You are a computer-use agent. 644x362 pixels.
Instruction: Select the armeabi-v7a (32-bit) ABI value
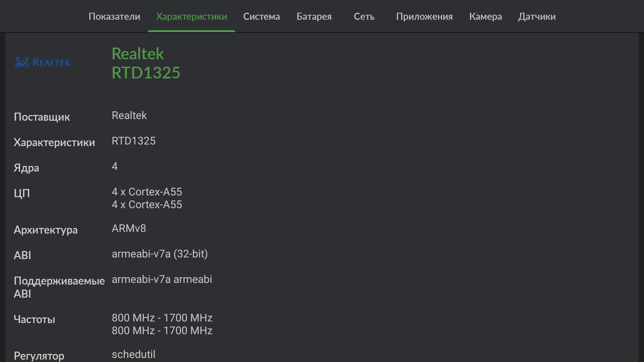[160, 254]
